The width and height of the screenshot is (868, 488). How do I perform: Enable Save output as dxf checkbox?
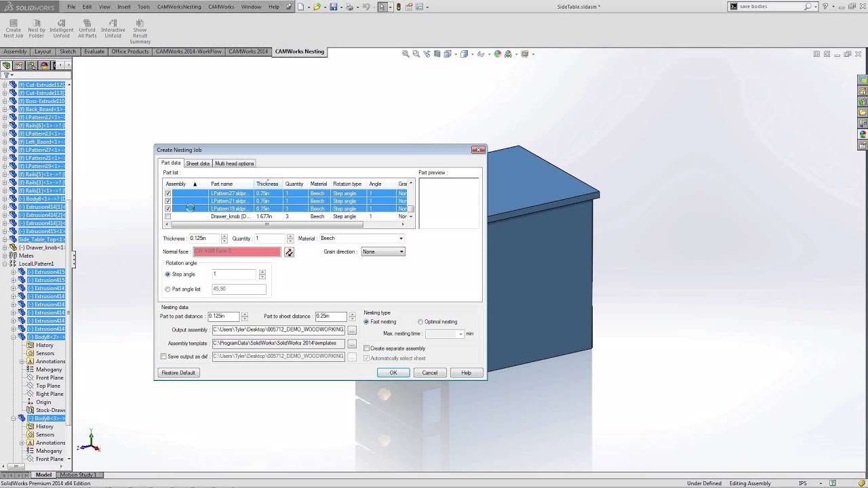click(x=163, y=357)
